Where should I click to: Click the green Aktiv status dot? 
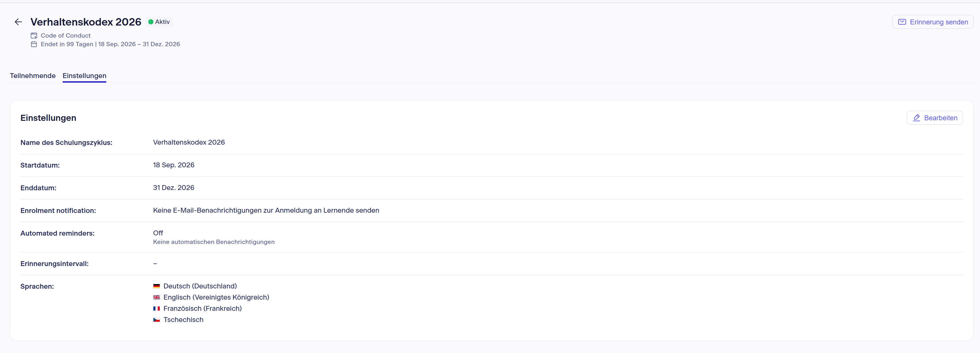point(151,22)
